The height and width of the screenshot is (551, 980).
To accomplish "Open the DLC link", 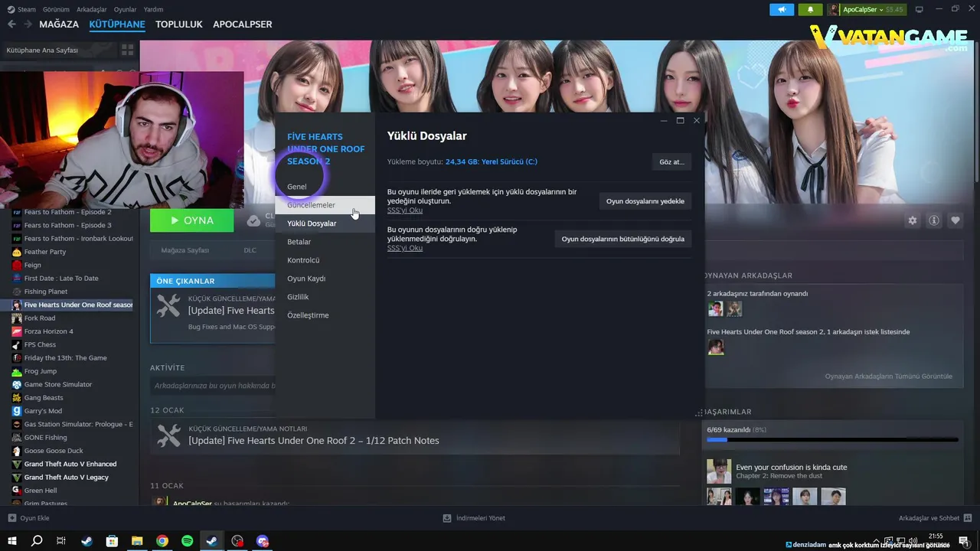I will (x=250, y=250).
